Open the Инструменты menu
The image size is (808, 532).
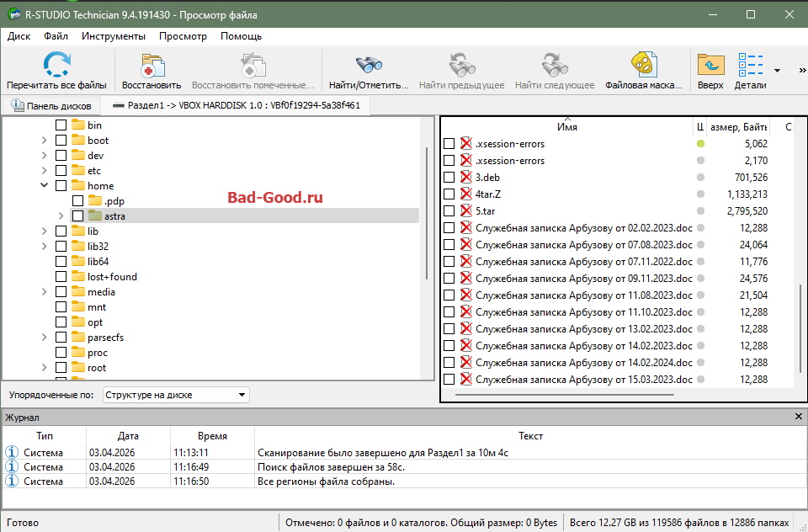[x=114, y=36]
